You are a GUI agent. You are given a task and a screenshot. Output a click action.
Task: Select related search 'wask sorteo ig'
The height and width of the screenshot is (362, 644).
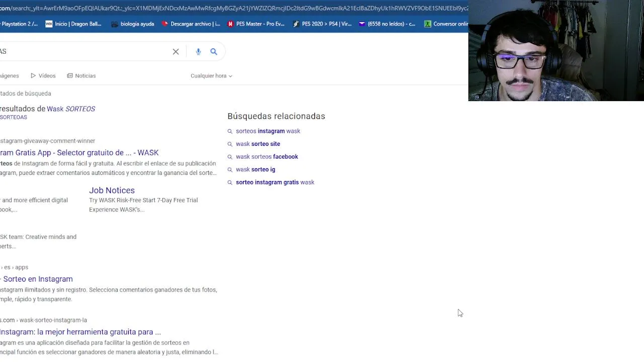[x=255, y=169]
